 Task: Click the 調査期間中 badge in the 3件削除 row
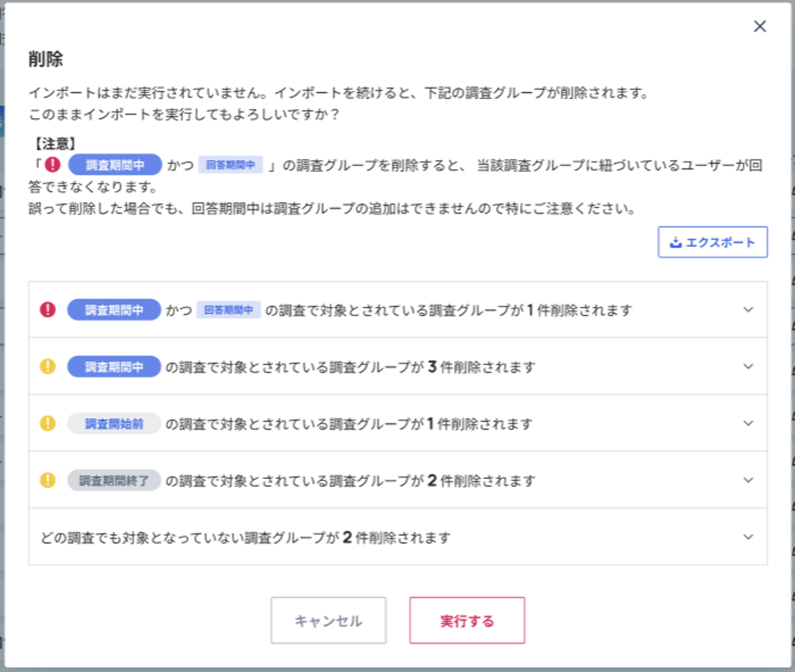coord(114,366)
